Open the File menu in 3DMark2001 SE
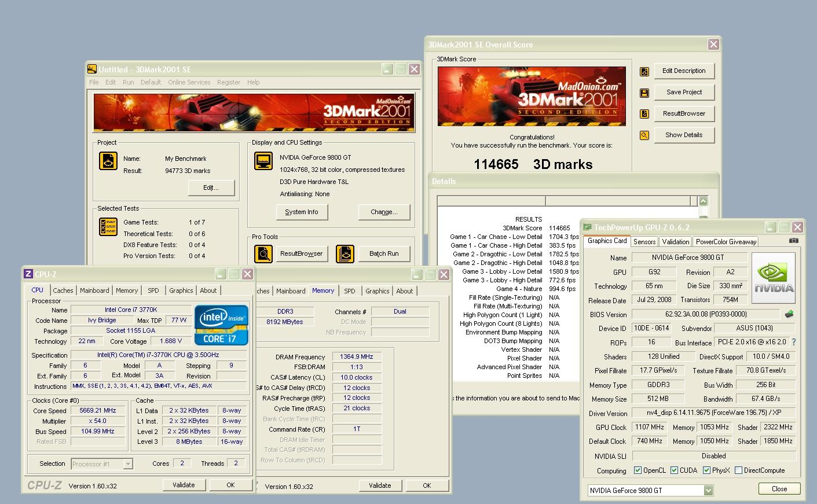Viewport: 817px width, 504px height. click(x=94, y=82)
